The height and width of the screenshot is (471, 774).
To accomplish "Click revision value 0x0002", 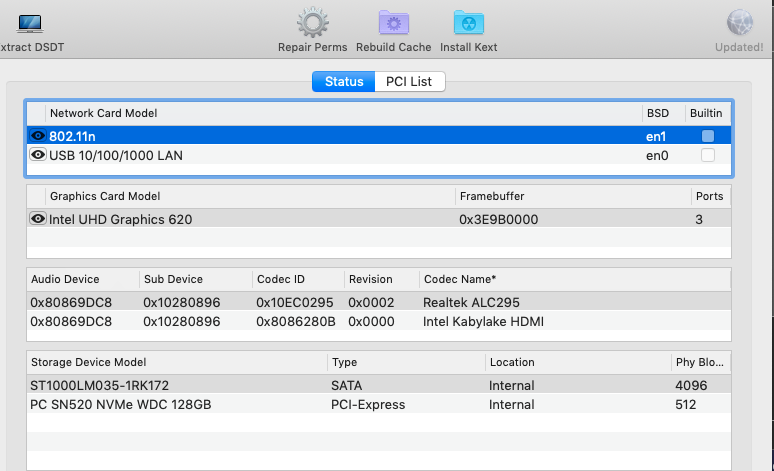I will coord(371,302).
